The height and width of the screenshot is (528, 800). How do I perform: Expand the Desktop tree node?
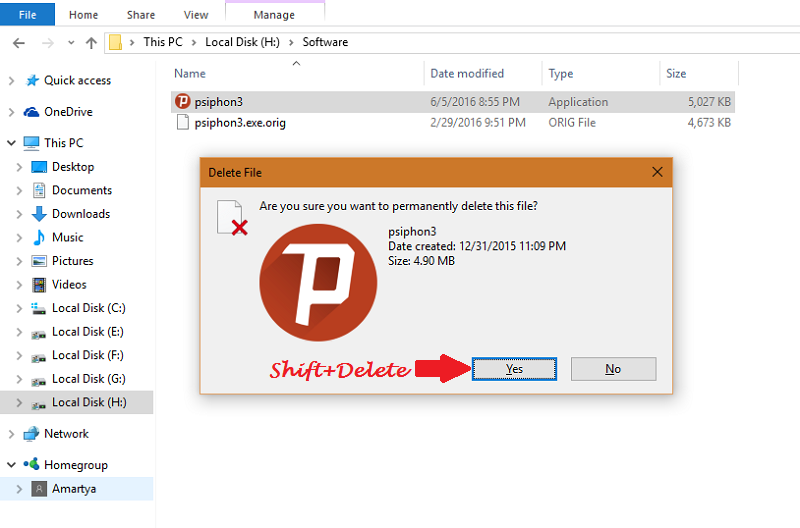[19, 167]
